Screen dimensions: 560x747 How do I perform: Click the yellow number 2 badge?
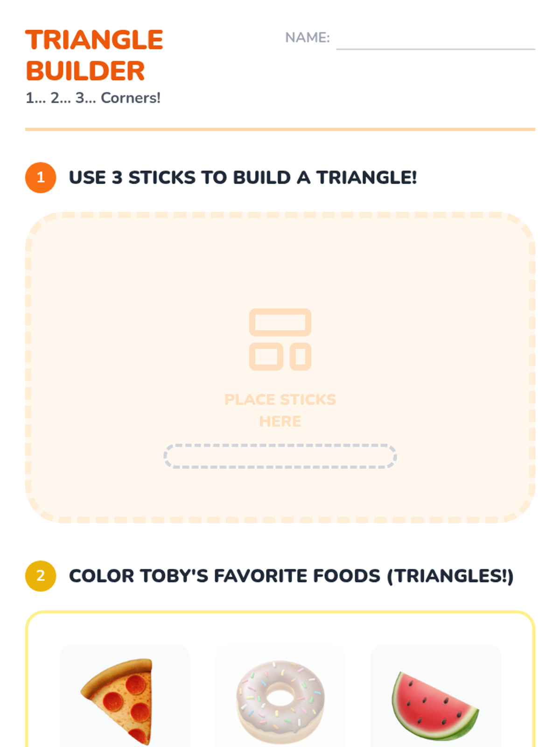tap(41, 576)
